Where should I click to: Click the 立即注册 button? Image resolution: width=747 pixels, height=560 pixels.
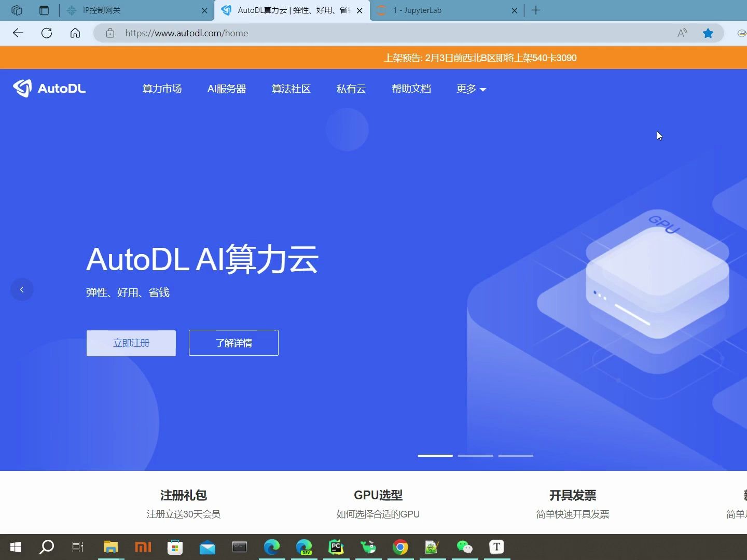coord(131,343)
